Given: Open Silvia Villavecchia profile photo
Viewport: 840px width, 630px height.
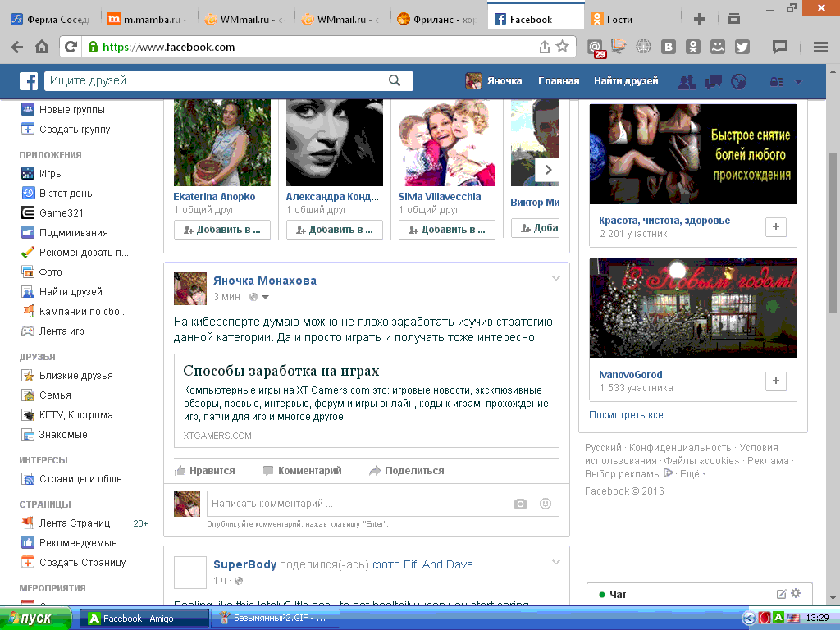Looking at the screenshot, I should [447, 143].
